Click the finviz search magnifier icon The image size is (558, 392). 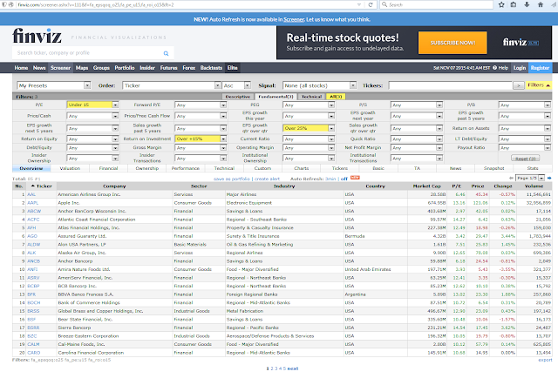[x=166, y=53]
